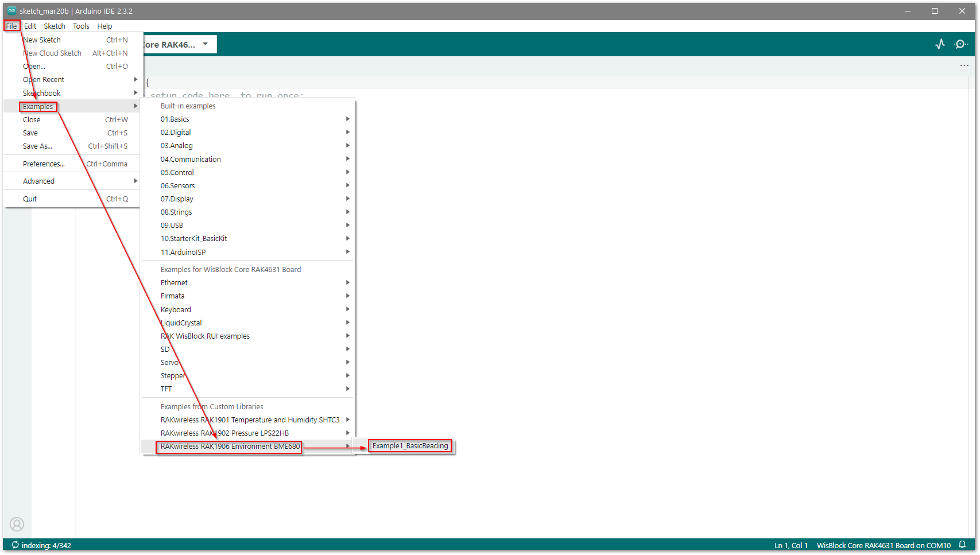Image resolution: width=980 pixels, height=555 pixels.
Task: Expand the RAK1901 SHTC3 submenu arrow
Action: [x=348, y=420]
